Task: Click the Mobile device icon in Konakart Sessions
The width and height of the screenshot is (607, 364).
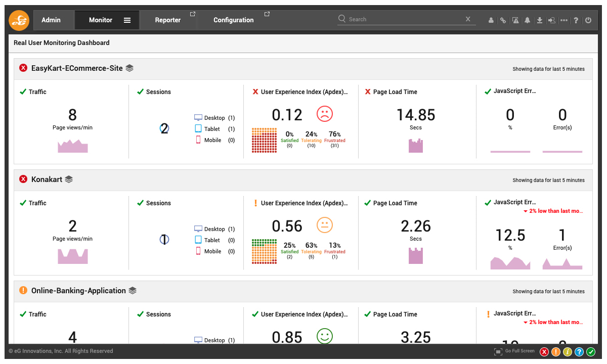Action: pos(198,251)
